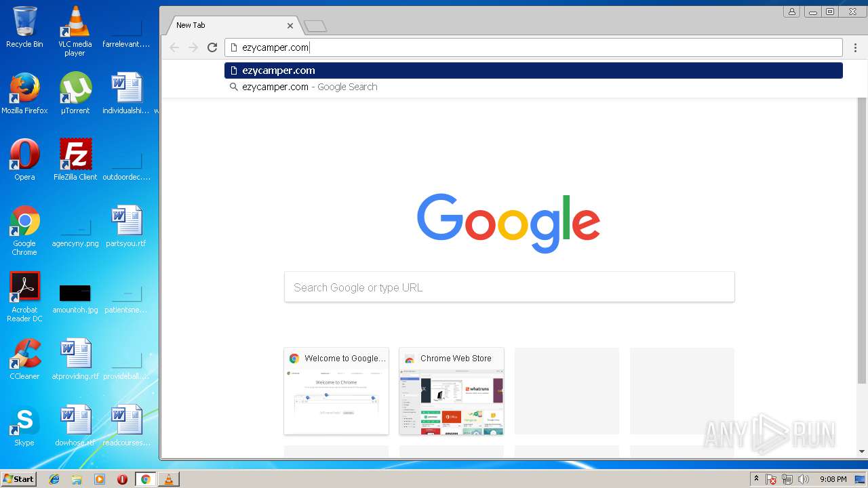
Task: Open the Chrome user profile icon
Action: (791, 12)
